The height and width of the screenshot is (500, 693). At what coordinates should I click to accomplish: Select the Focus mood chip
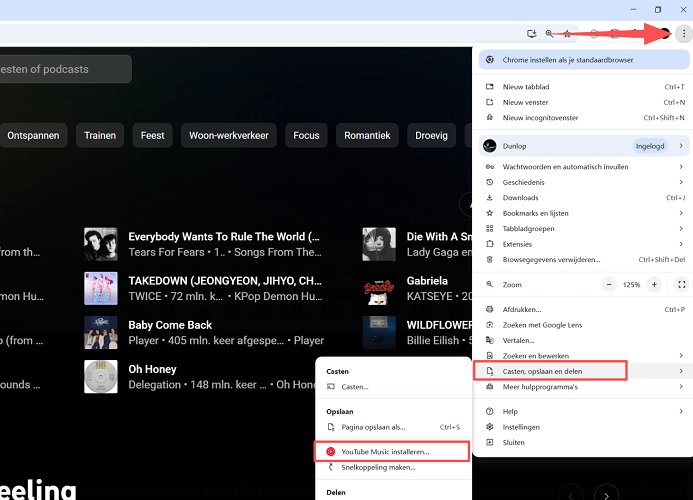[306, 135]
